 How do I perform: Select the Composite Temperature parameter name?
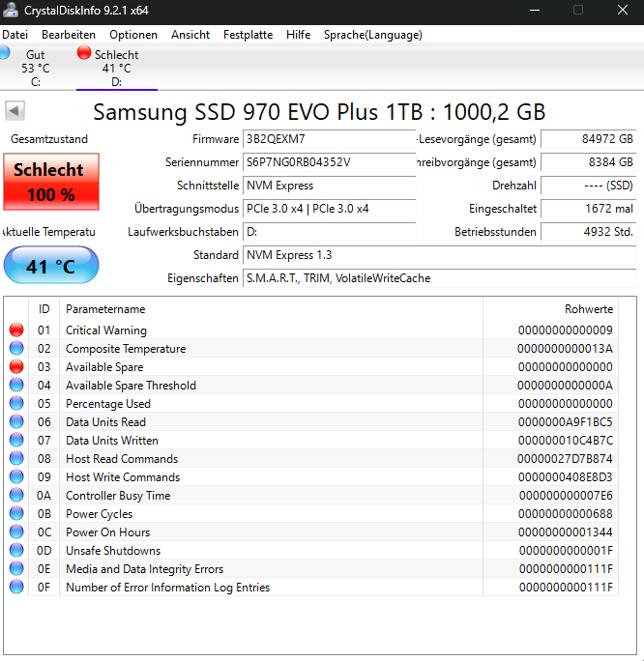coord(126,349)
